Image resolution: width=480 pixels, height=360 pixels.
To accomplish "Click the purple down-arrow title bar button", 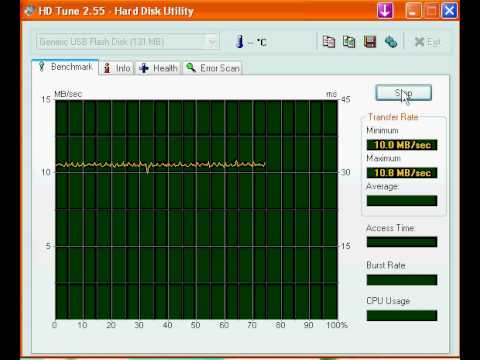I will [385, 10].
